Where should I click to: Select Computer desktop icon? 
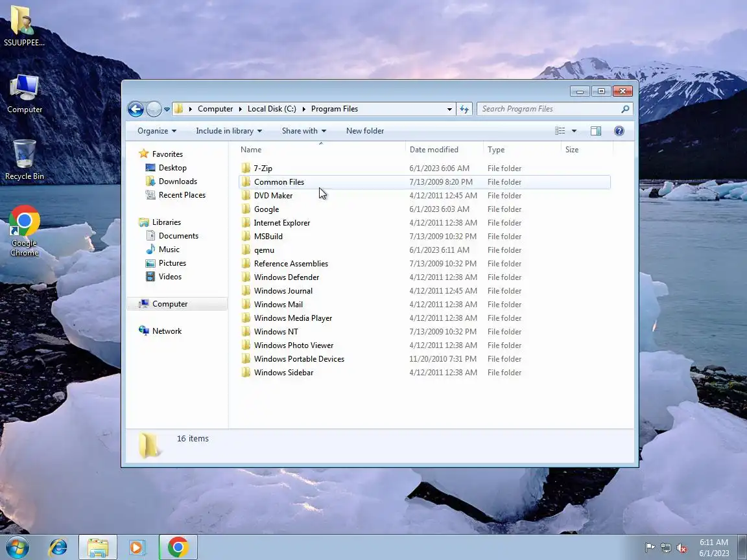point(24,94)
